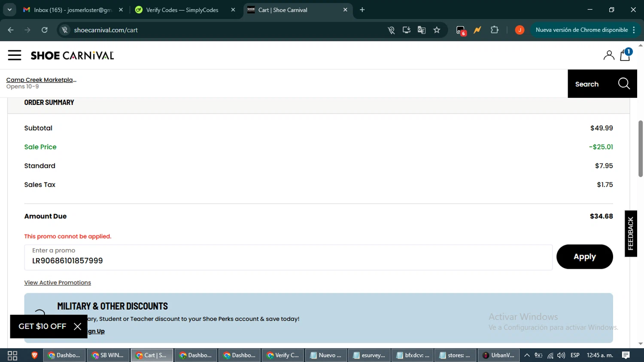Open Verify C... taskbar window
The height and width of the screenshot is (362, 644).
click(x=283, y=355)
